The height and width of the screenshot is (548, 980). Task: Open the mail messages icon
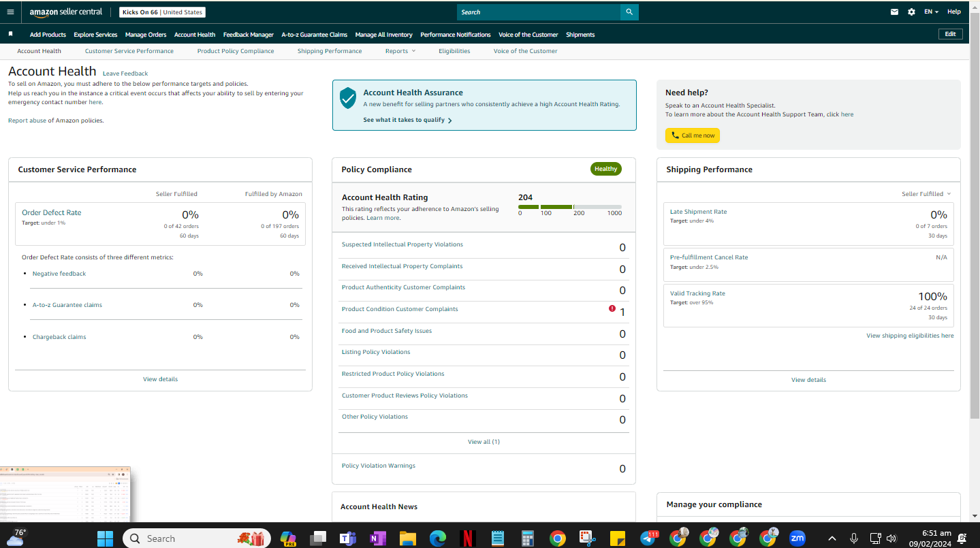click(895, 12)
